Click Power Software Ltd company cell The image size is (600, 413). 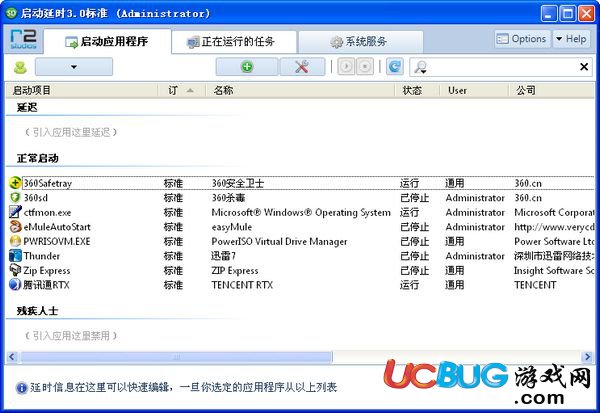[554, 242]
